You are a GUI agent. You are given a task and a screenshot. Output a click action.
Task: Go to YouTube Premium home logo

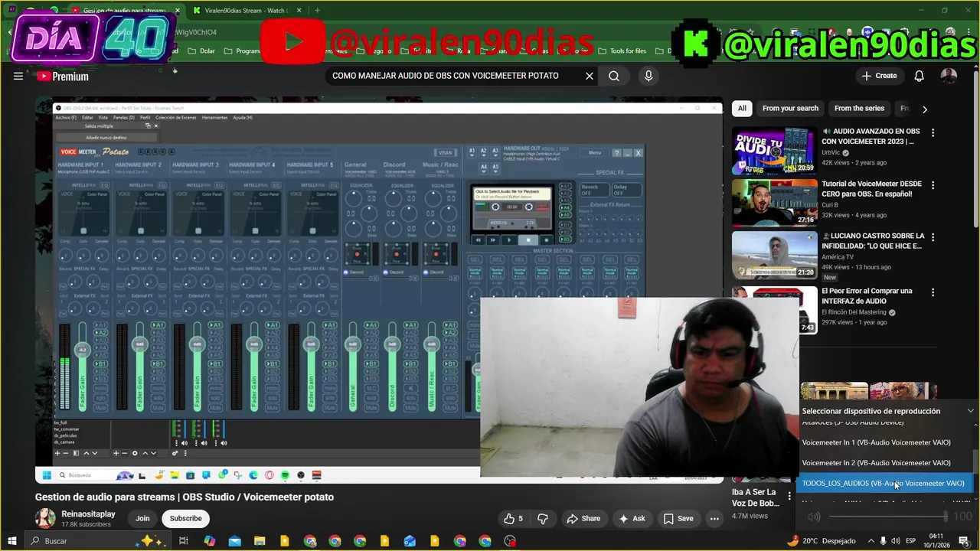click(63, 76)
